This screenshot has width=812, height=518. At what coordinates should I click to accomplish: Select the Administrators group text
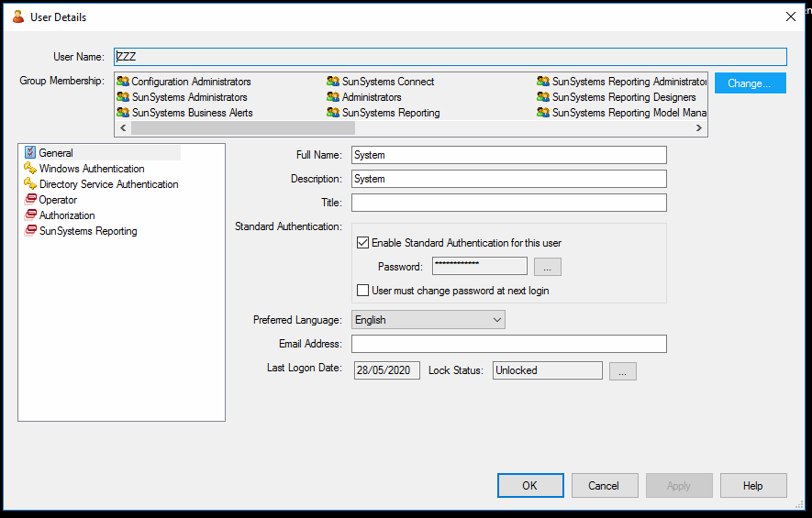[x=372, y=97]
